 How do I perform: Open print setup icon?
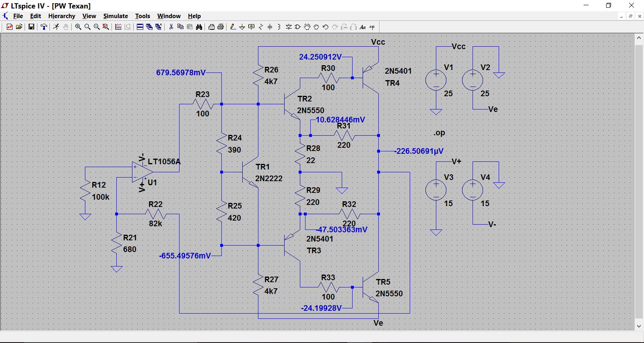[x=211, y=27]
